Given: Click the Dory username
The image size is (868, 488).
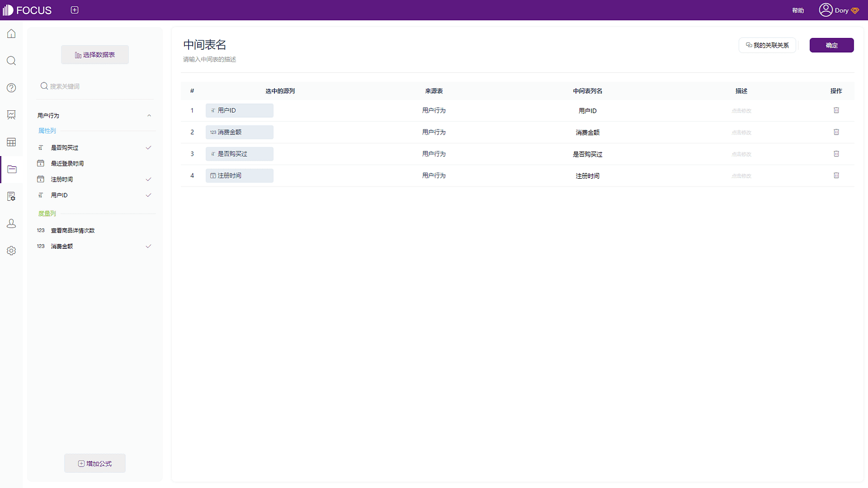Looking at the screenshot, I should click(841, 11).
